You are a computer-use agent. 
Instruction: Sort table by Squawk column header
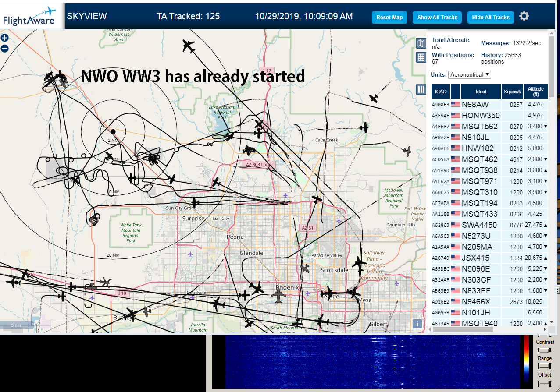[x=513, y=92]
